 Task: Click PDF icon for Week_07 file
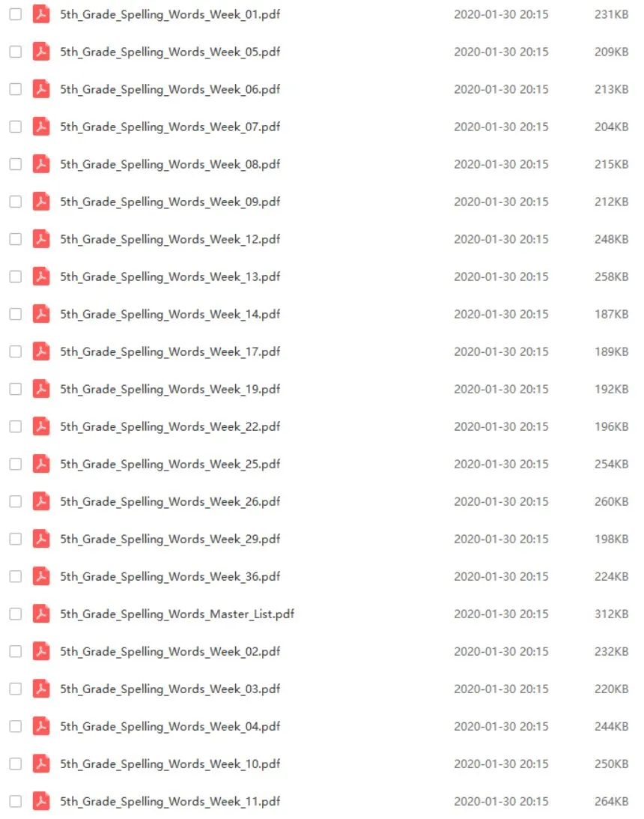[41, 127]
